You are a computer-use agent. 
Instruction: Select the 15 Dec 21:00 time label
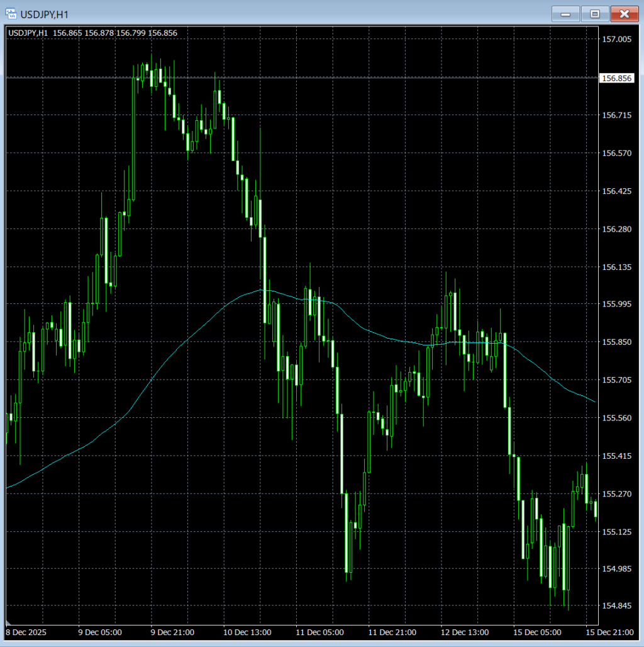point(609,632)
